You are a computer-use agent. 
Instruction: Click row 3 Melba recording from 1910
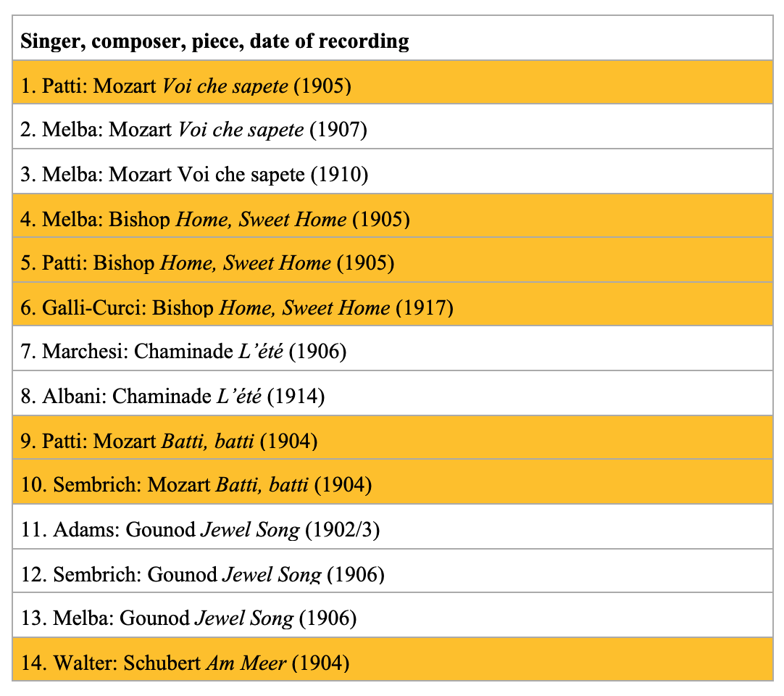coord(194,175)
